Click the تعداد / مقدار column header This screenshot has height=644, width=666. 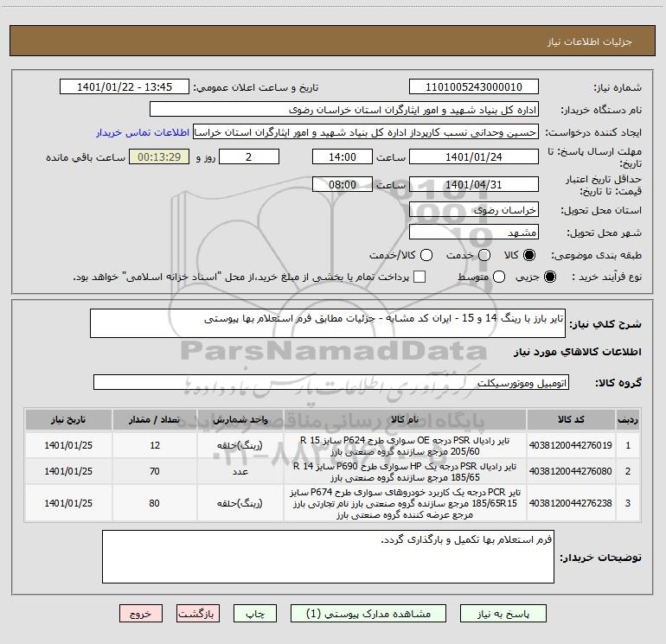155,420
